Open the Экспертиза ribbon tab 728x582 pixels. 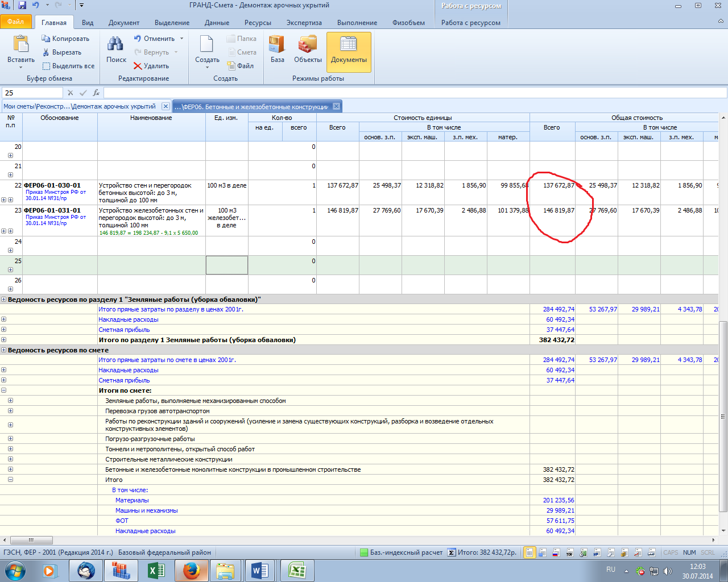[x=304, y=23]
